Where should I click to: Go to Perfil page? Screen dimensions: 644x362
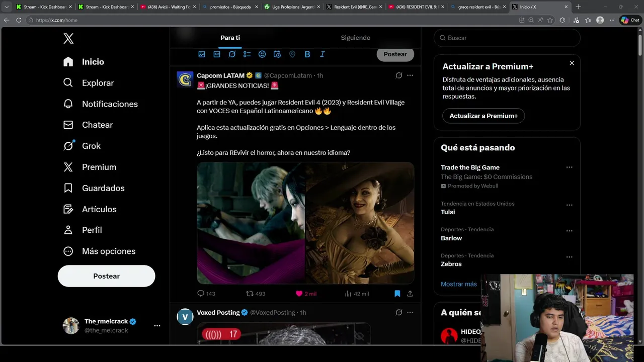pos(83,230)
